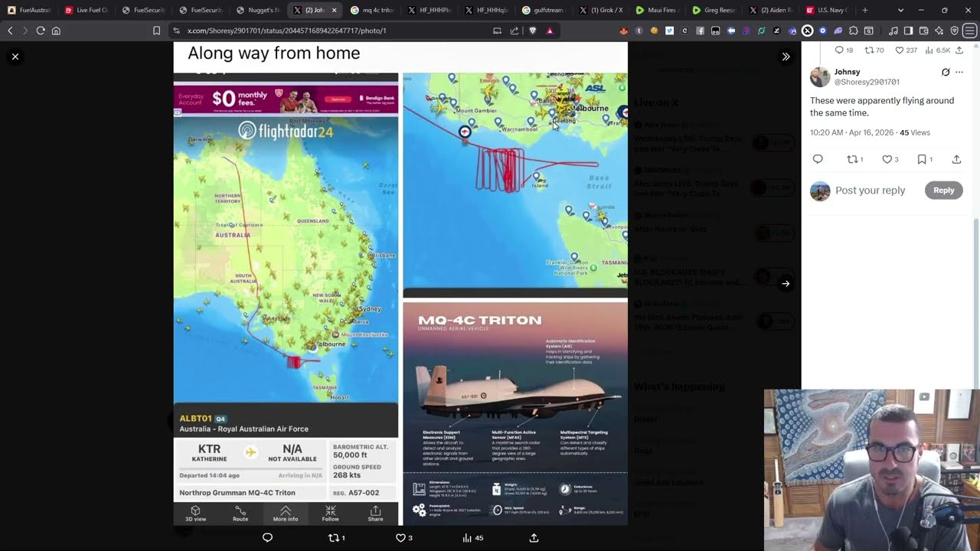Open the 45 views stat under the photo
Image resolution: width=980 pixels, height=551 pixels.
coord(473,538)
